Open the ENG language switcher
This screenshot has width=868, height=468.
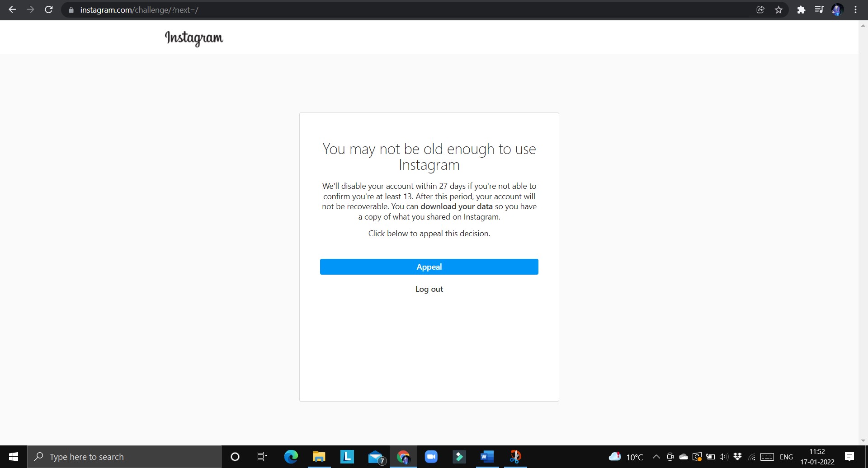[x=786, y=457]
